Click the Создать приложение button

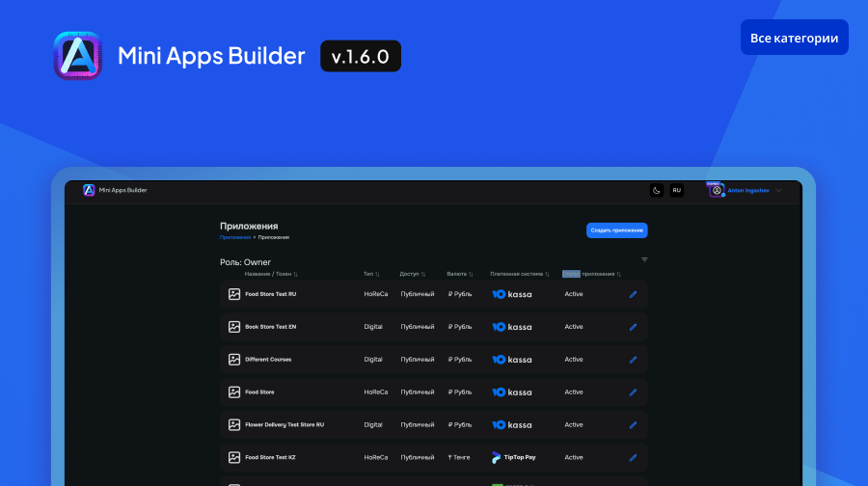[616, 230]
